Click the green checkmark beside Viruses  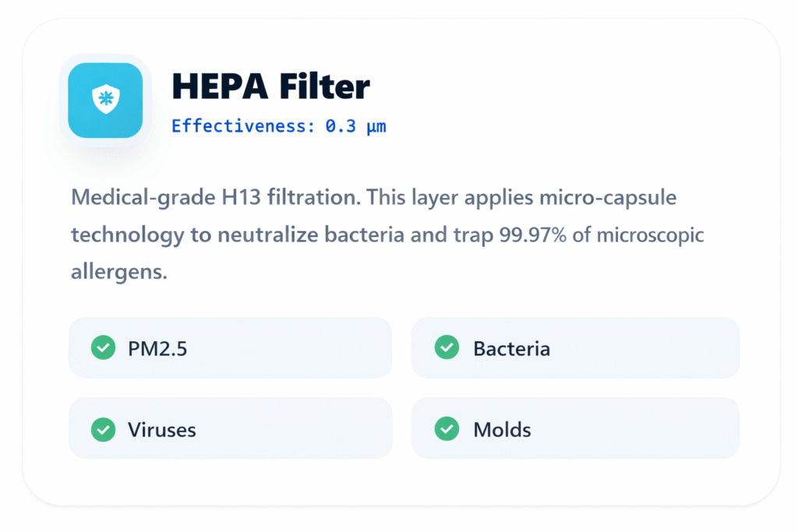[x=103, y=428]
